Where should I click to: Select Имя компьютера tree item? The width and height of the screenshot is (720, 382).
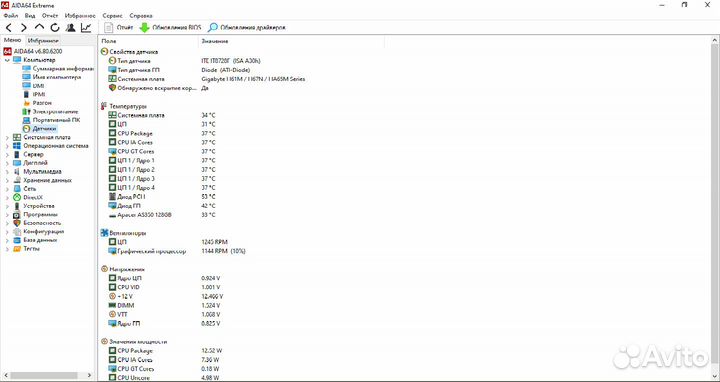tap(51, 77)
